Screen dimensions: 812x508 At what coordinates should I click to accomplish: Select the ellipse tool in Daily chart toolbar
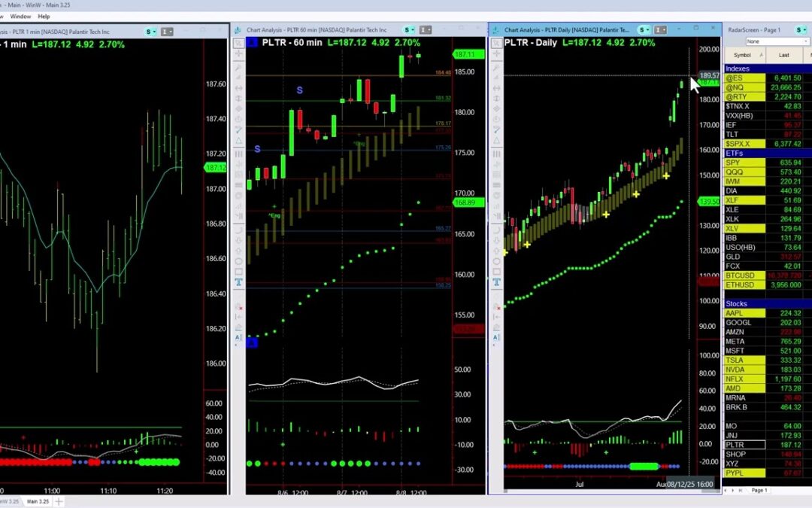(x=496, y=261)
